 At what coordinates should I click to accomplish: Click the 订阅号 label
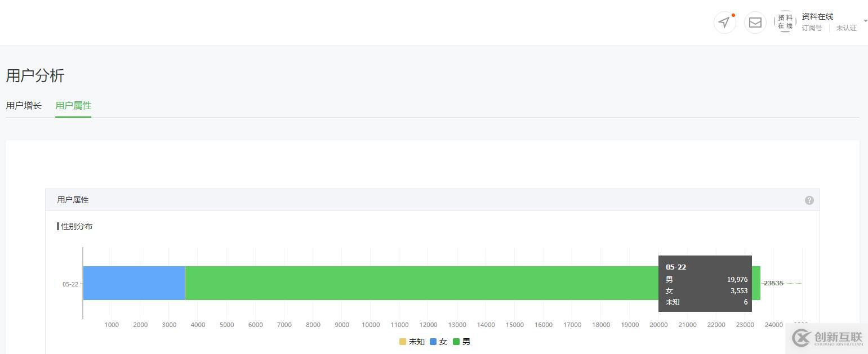[x=812, y=28]
